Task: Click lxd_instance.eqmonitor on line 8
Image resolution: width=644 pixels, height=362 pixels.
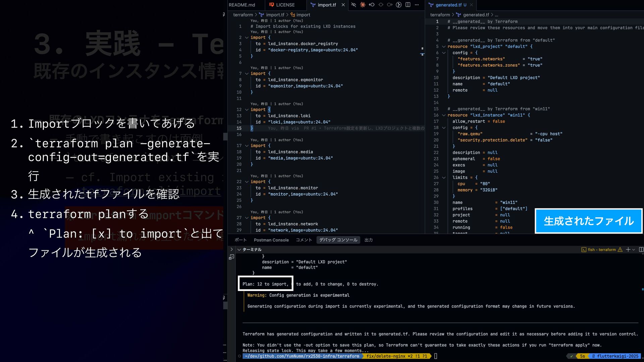Action: pos(296,80)
